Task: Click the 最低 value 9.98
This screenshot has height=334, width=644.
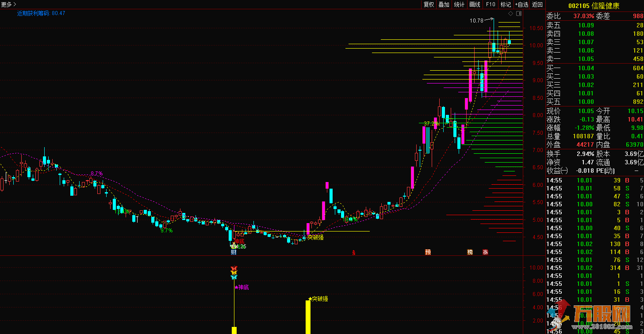Action: coord(637,128)
